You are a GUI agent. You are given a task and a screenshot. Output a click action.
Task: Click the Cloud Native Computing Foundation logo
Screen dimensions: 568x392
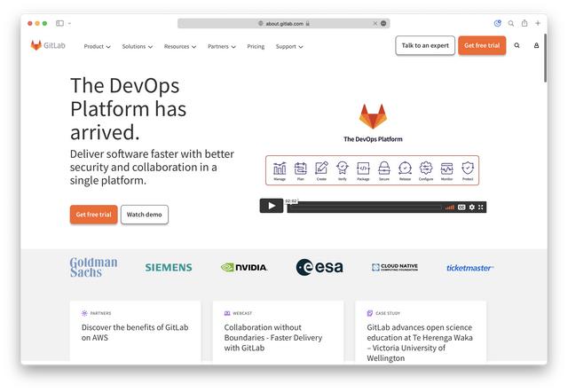395,267
